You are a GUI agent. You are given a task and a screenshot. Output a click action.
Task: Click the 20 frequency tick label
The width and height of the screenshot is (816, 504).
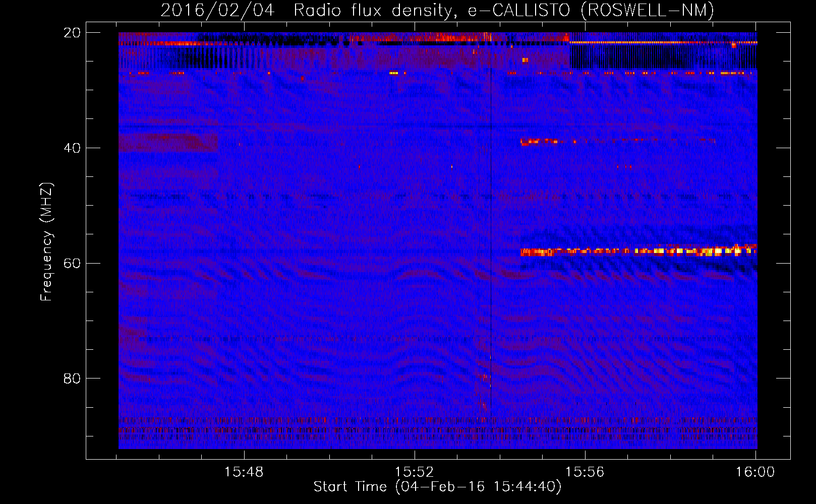click(72, 33)
